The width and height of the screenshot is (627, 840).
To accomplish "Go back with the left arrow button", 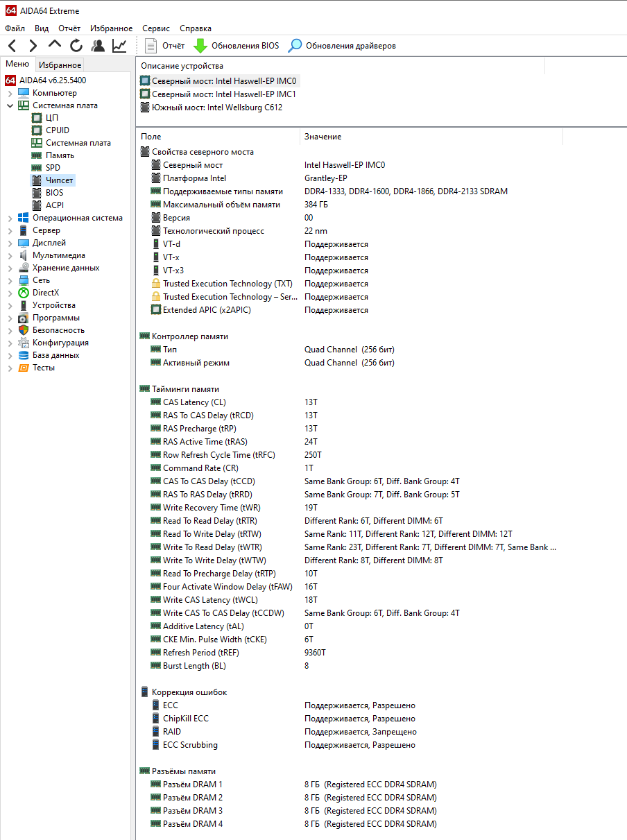I will point(12,46).
